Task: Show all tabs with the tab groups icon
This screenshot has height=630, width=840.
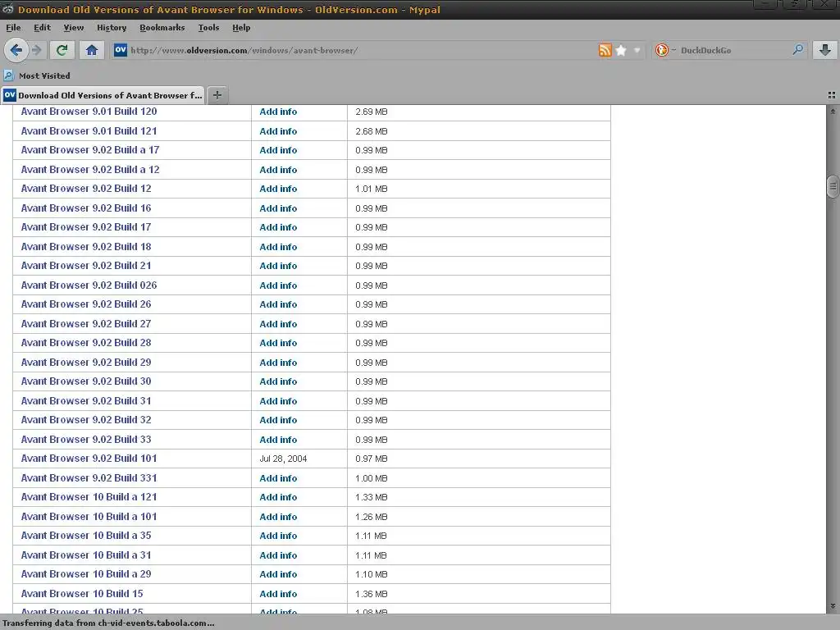Action: click(832, 95)
